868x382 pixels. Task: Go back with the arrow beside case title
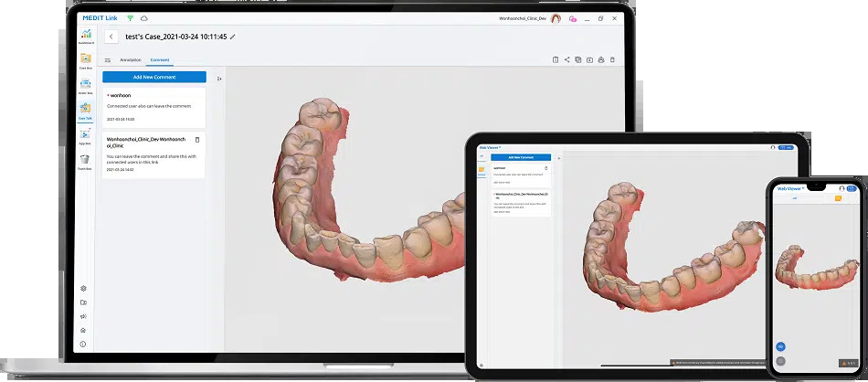point(111,37)
